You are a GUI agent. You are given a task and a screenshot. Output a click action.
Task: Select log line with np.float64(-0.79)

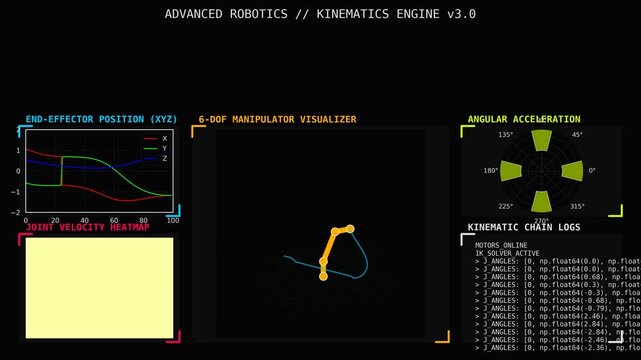tap(558, 309)
